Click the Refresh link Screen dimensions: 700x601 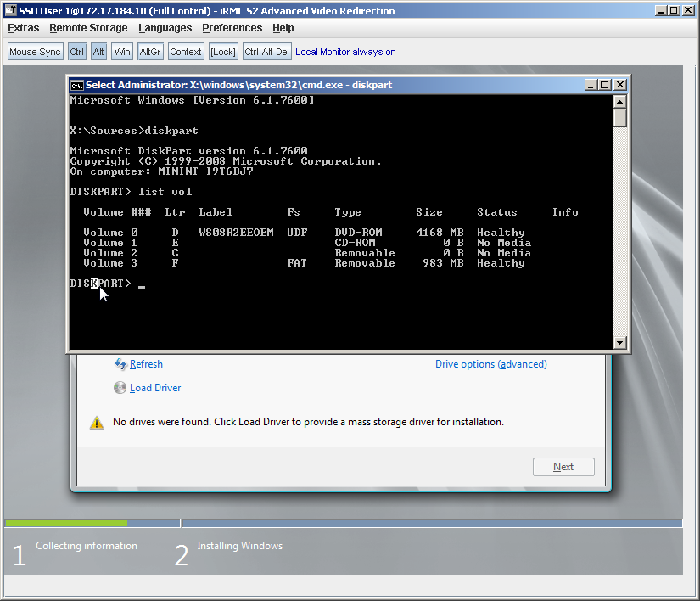(x=146, y=364)
